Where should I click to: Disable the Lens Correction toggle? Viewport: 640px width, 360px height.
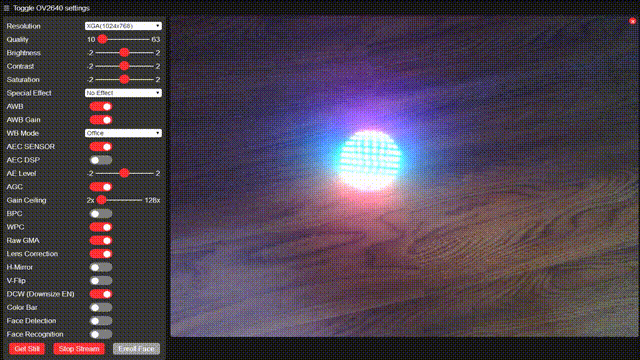coord(101,254)
